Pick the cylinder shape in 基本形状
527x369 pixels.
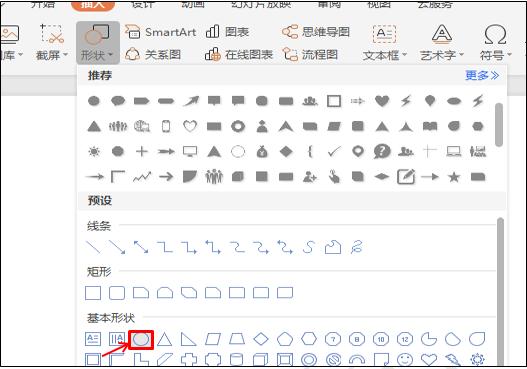click(237, 360)
